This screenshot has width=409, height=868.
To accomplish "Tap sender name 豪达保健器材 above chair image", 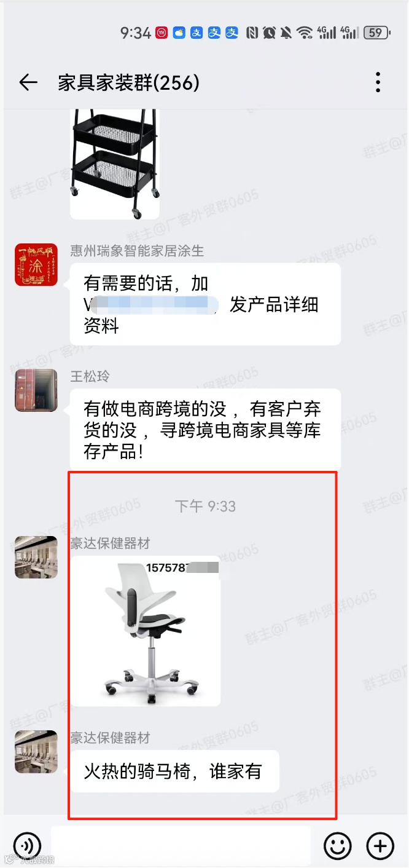I will [110, 543].
